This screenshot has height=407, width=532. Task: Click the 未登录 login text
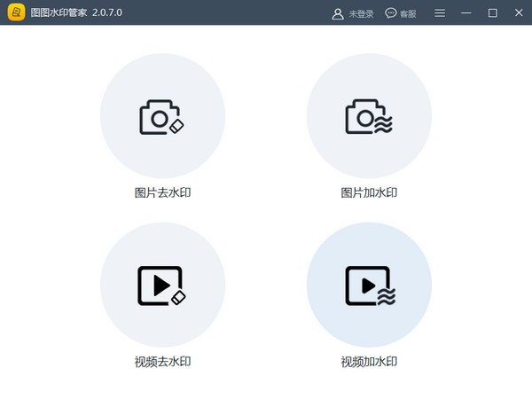pyautogui.click(x=361, y=13)
